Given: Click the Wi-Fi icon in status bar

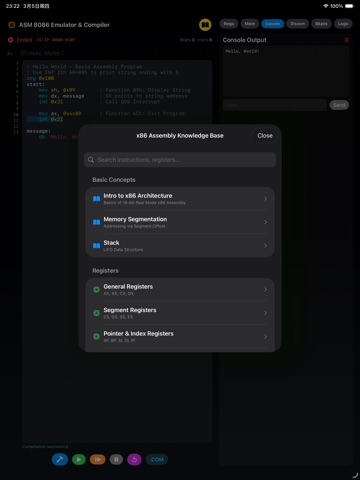Looking at the screenshot, I should pos(326,6).
